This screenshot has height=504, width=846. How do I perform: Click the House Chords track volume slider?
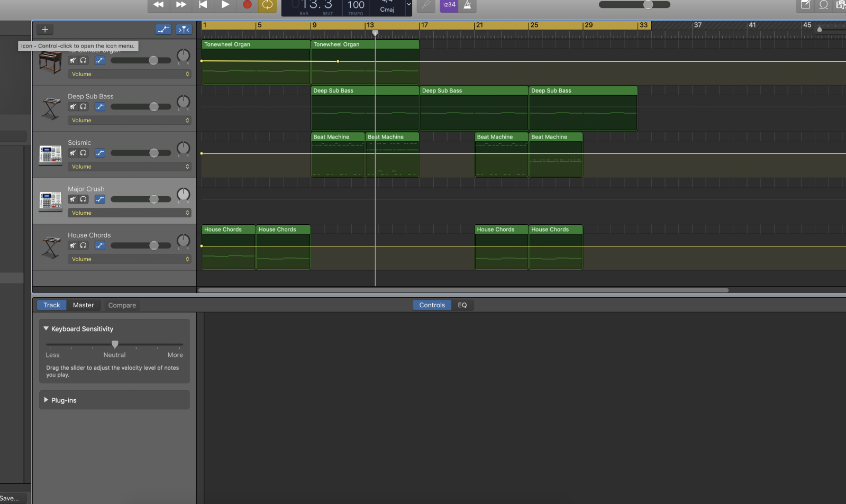141,245
